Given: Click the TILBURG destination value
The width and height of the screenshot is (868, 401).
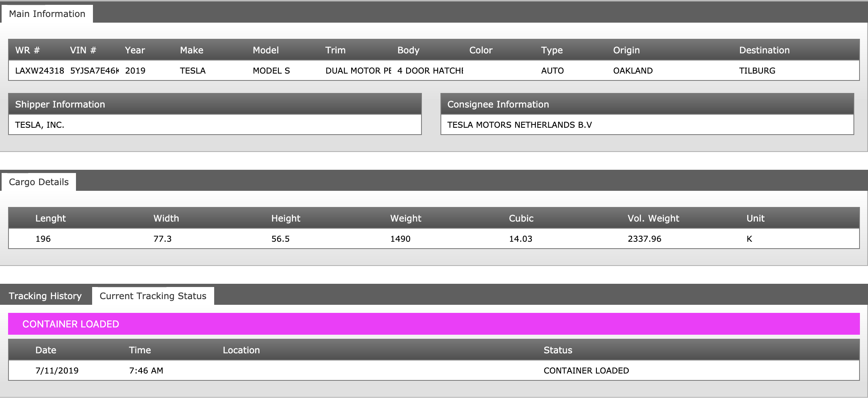Looking at the screenshot, I should (757, 71).
